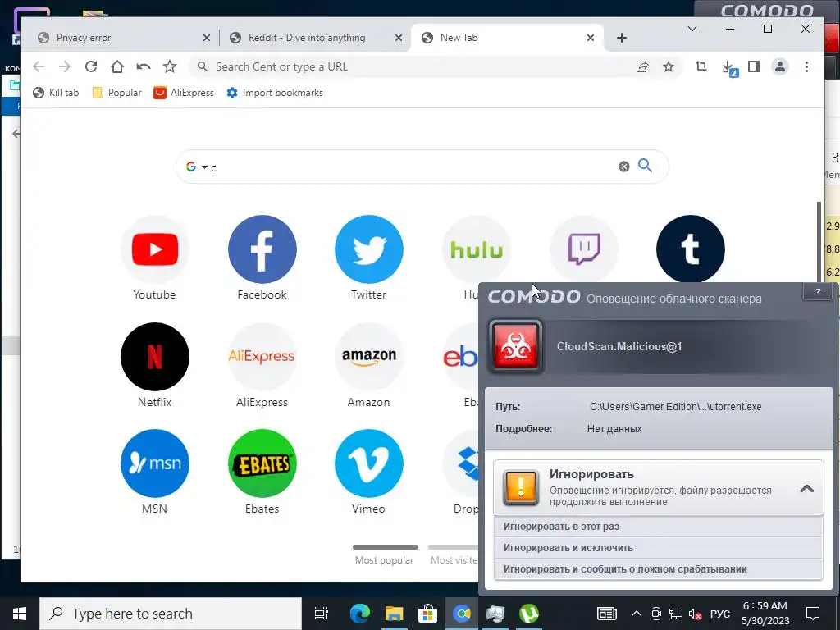Switch to Most popular tiles

pyautogui.click(x=385, y=555)
